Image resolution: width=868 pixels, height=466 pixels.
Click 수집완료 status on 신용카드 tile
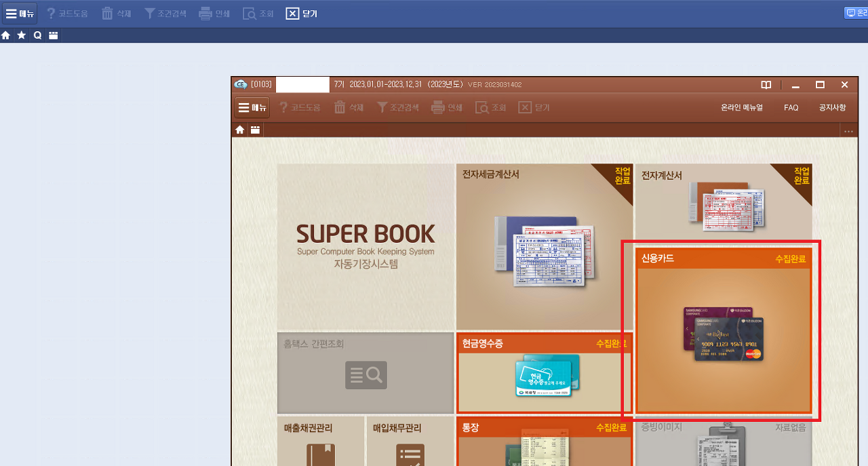tap(791, 259)
